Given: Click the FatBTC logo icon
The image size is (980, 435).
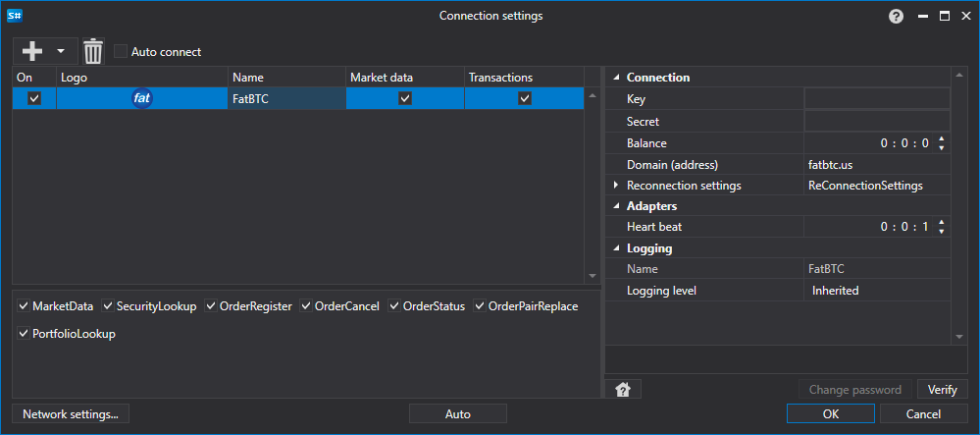Looking at the screenshot, I should [142, 98].
